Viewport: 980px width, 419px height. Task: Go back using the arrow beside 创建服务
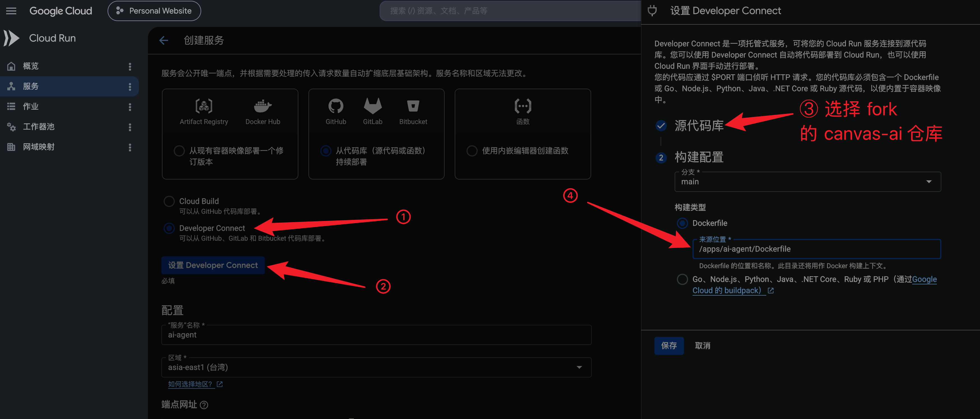click(164, 40)
